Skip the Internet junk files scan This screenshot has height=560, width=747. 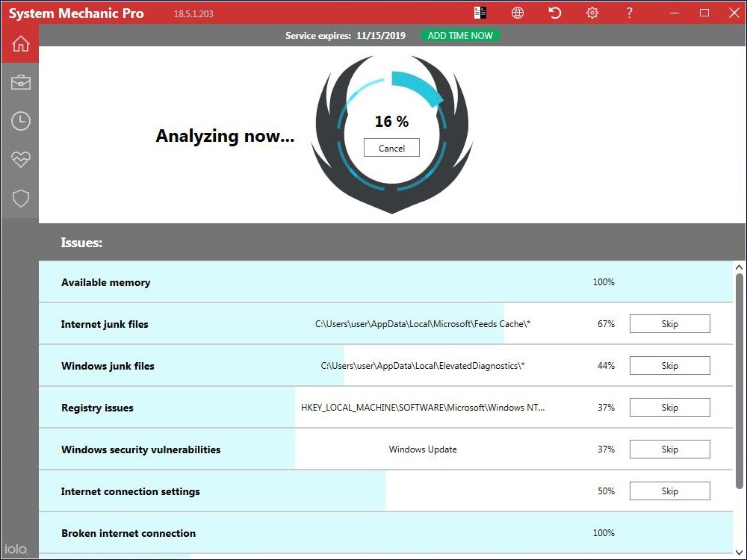pyautogui.click(x=669, y=323)
